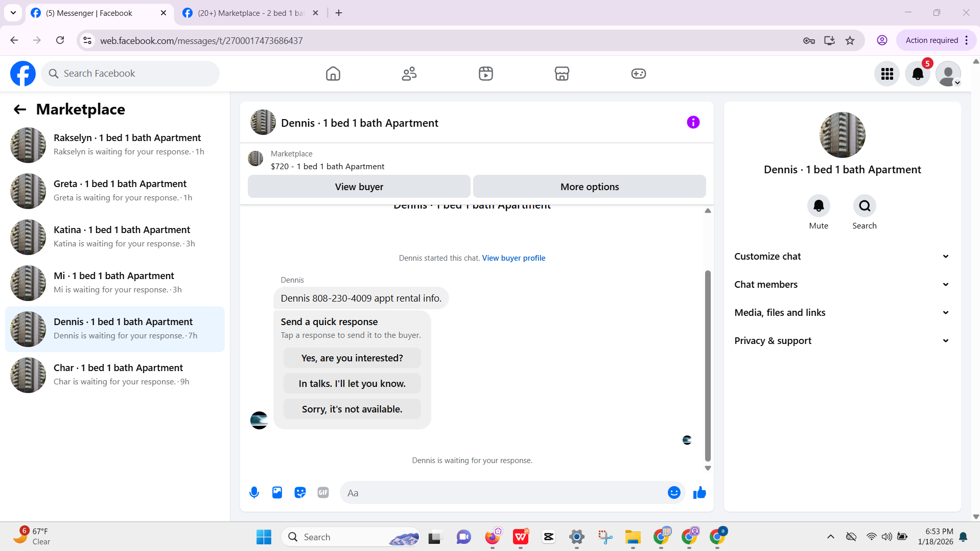This screenshot has width=980, height=551.
Task: Open the password manager key icon
Action: pos(809,40)
